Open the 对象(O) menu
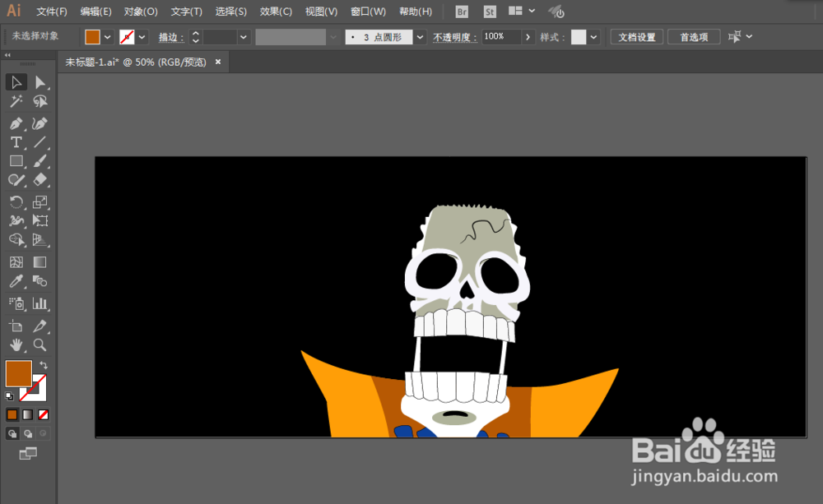823x504 pixels. click(x=141, y=12)
